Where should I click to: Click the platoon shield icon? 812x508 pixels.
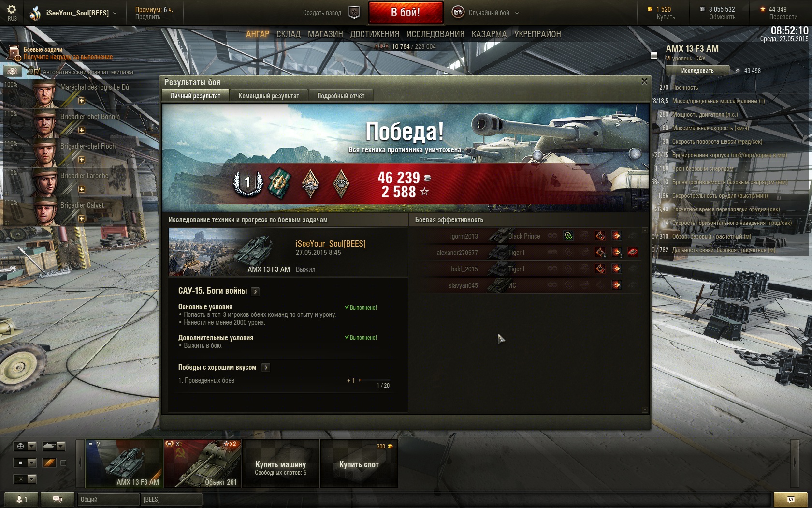pos(354,13)
